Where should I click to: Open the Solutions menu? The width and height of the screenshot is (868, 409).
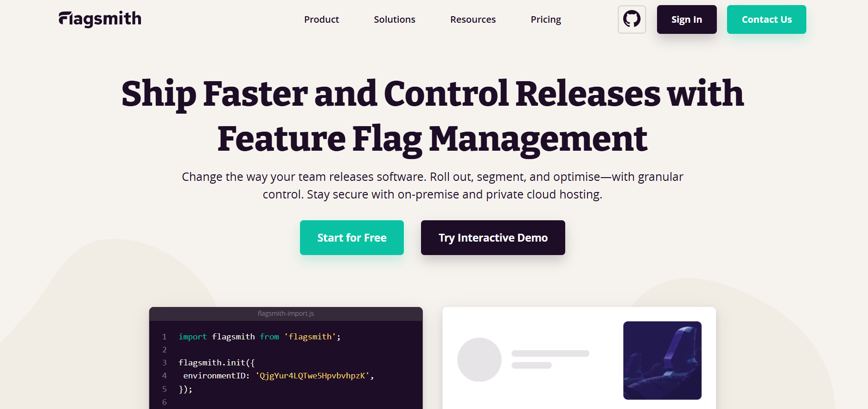point(395,19)
